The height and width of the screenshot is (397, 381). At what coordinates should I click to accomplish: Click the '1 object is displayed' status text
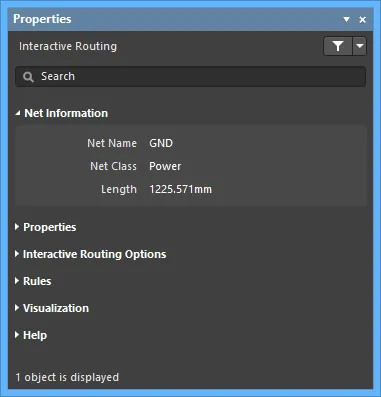coord(67,377)
